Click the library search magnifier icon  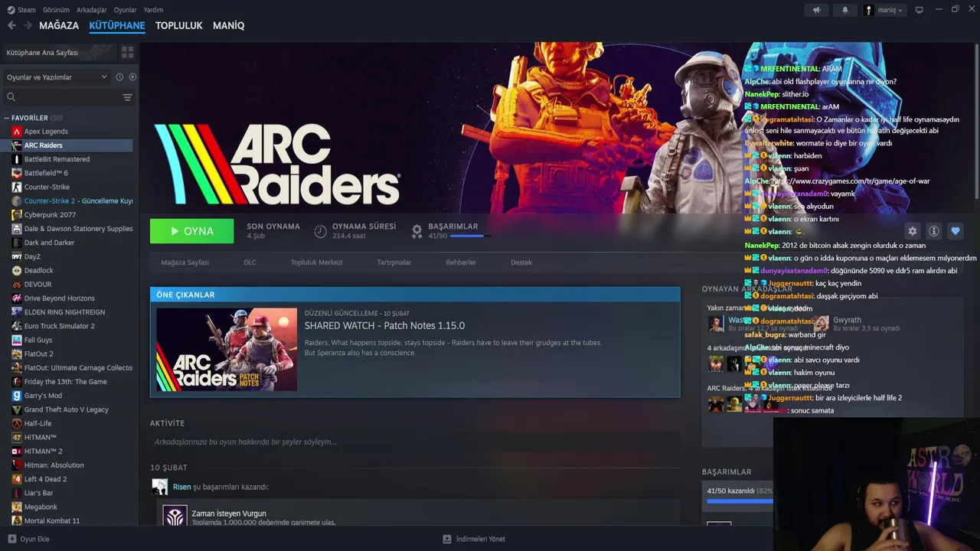(x=11, y=97)
